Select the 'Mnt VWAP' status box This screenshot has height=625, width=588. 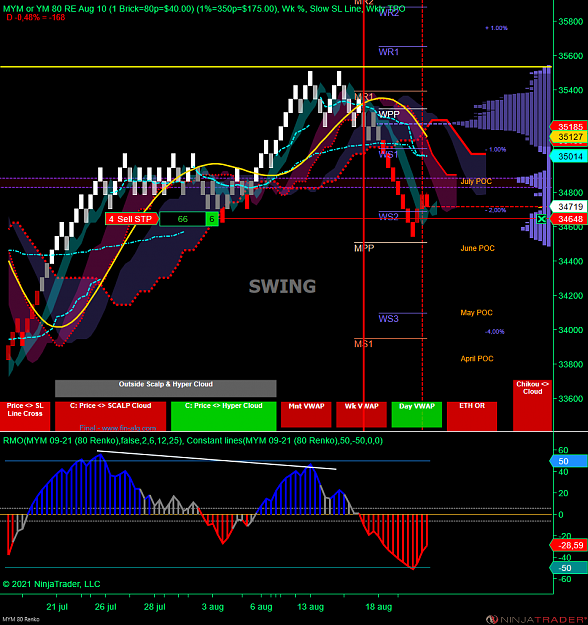306,415
